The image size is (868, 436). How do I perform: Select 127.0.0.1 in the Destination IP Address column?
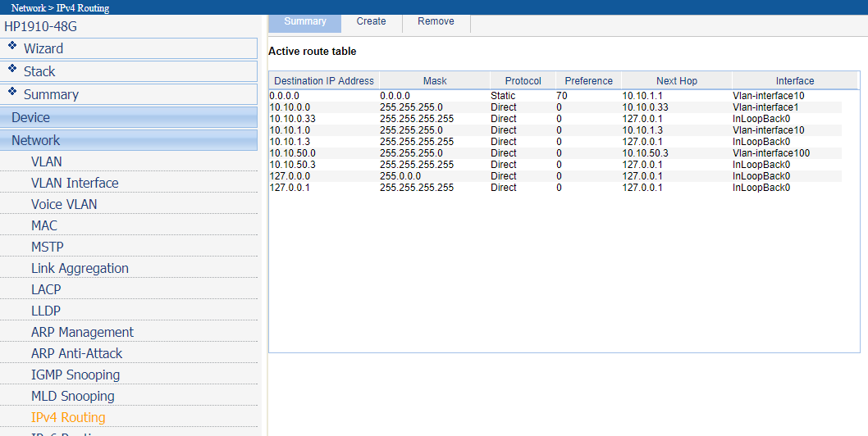click(290, 188)
